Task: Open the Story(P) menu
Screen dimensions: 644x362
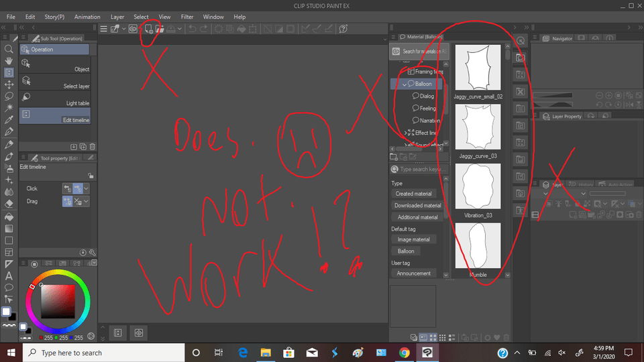Action: click(54, 17)
